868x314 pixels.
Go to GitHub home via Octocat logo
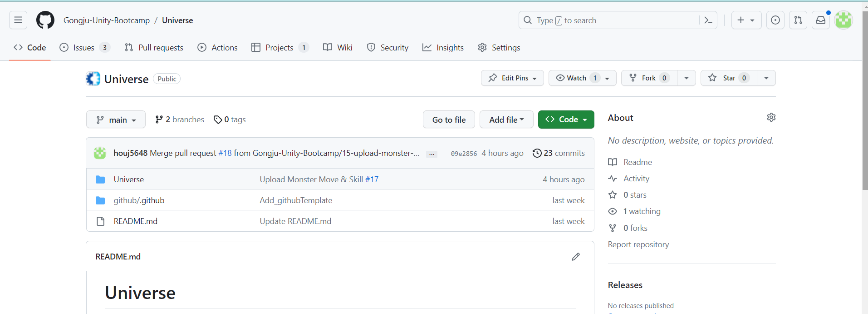(45, 20)
